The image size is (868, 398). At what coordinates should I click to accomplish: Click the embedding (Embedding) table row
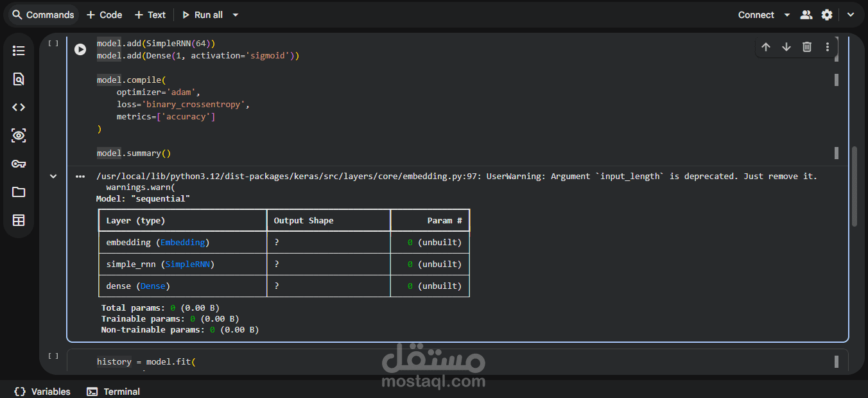click(x=284, y=242)
